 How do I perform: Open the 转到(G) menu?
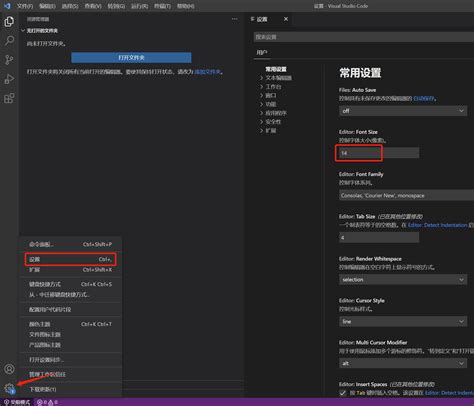pos(116,6)
